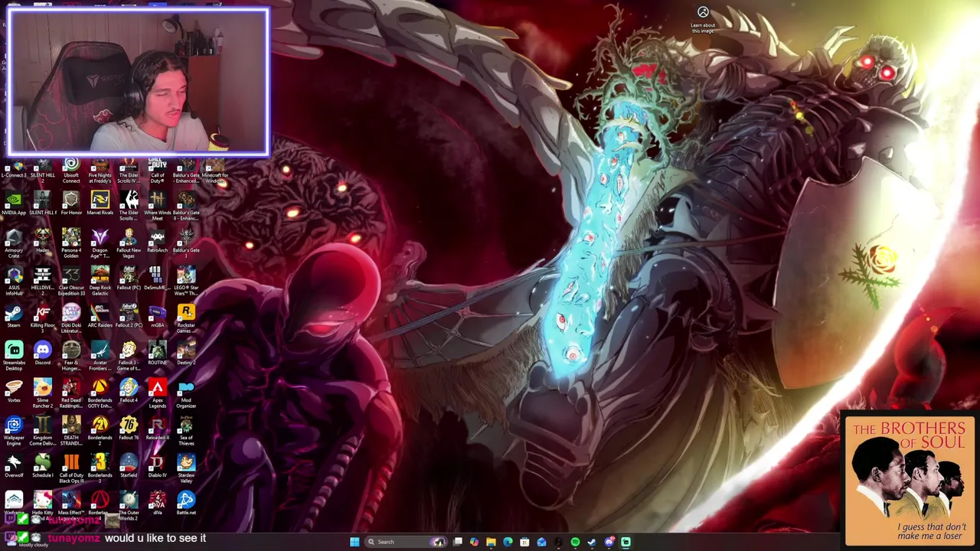Open Call of Duty Black Ops III shortcut

71,468
